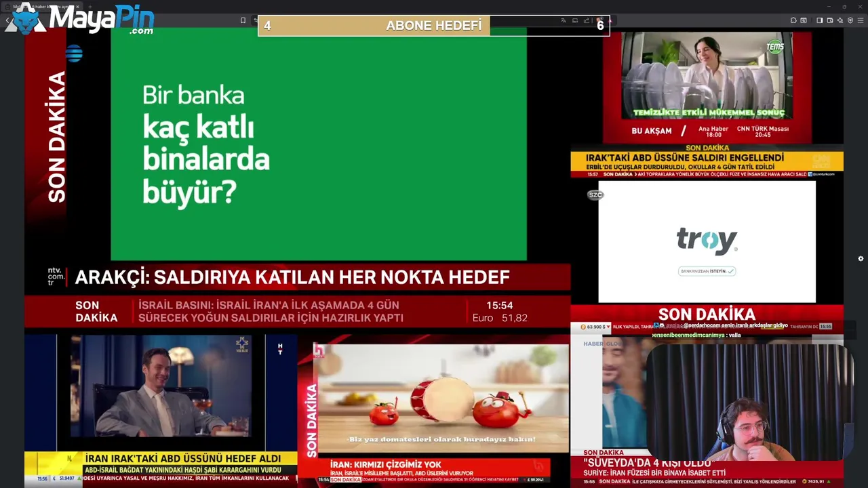Open the browser extensions puzzle icon
This screenshot has width=868, height=488.
coord(793,20)
